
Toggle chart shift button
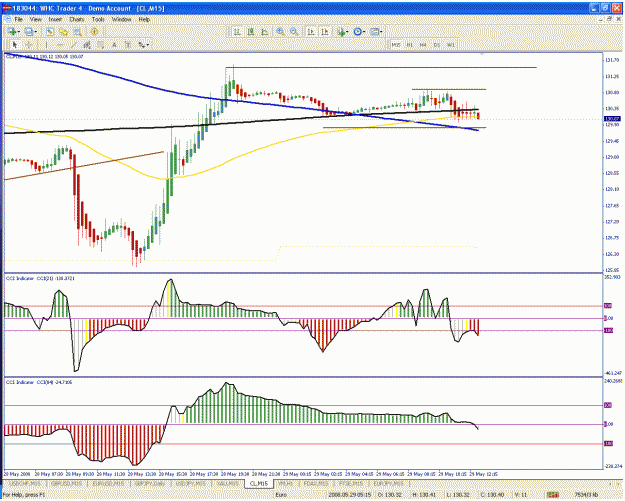(325, 31)
